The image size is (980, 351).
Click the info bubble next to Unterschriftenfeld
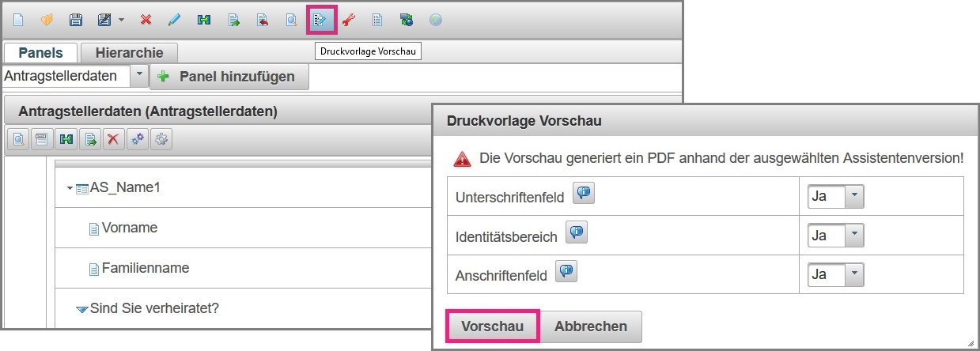click(584, 194)
